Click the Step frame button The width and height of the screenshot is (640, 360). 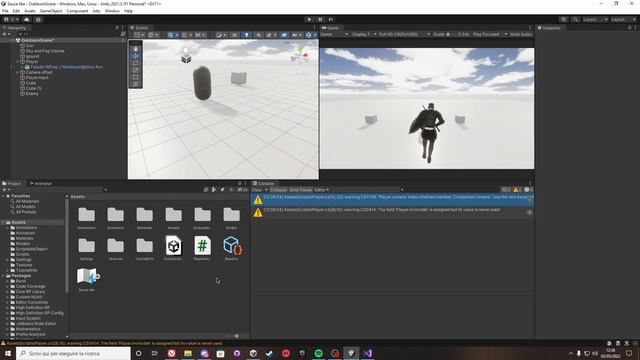(331, 19)
